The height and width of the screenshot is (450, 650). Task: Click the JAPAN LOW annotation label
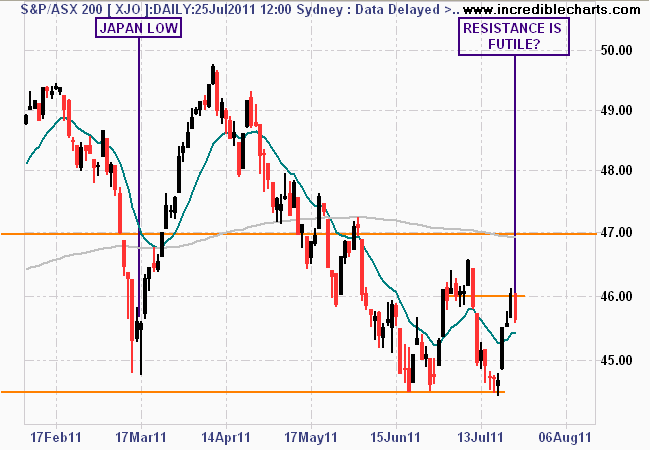[x=138, y=28]
